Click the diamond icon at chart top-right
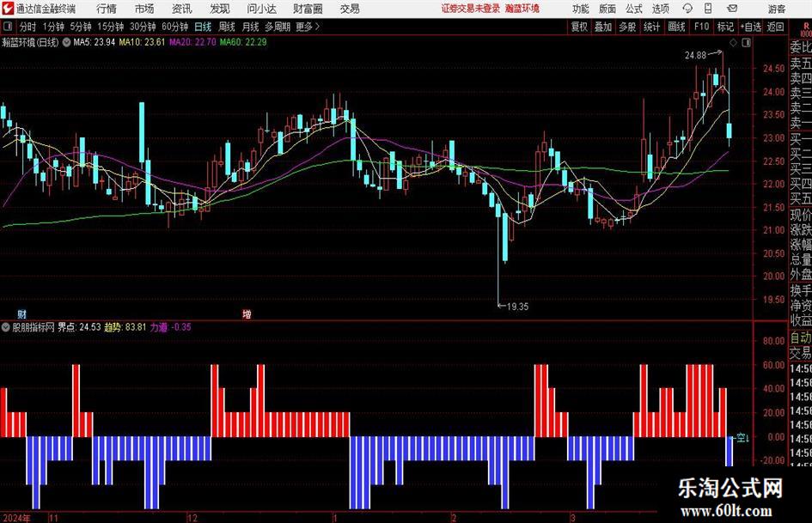The image size is (812, 523). [733, 42]
